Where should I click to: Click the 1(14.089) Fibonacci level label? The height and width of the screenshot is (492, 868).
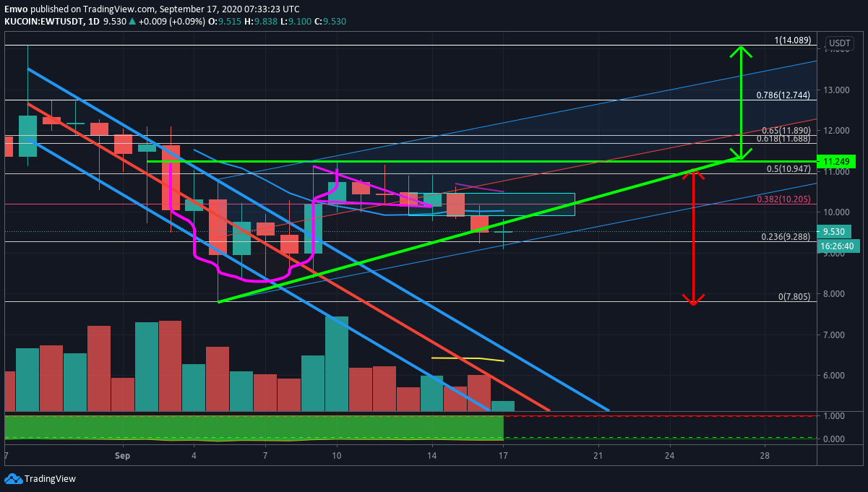tap(792, 40)
